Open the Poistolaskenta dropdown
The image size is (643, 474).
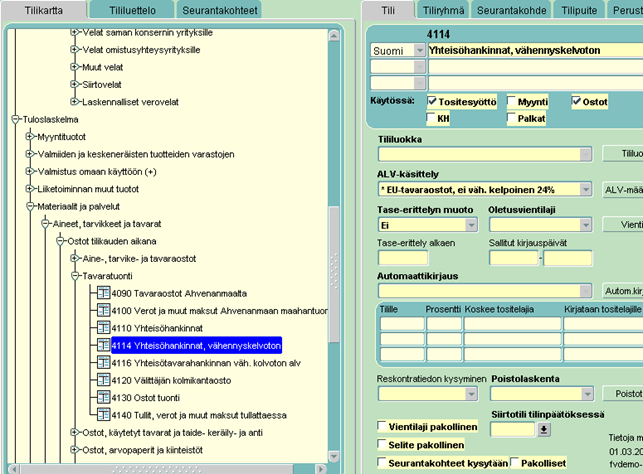tap(587, 394)
